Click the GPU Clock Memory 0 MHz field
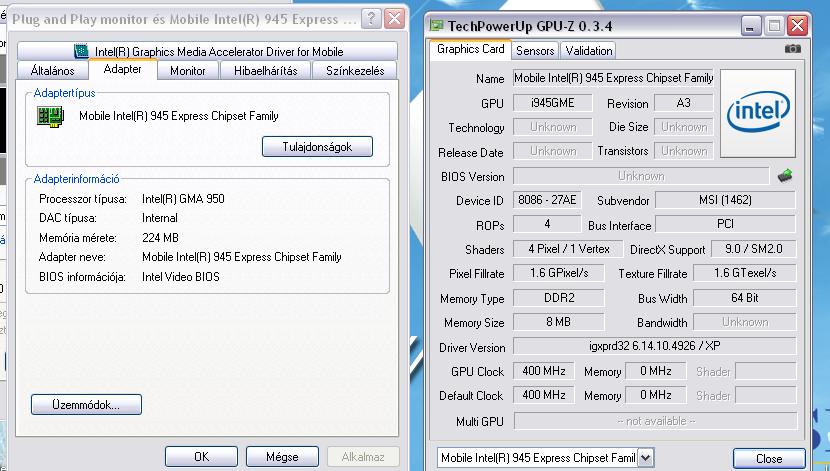The width and height of the screenshot is (830, 471). [655, 371]
